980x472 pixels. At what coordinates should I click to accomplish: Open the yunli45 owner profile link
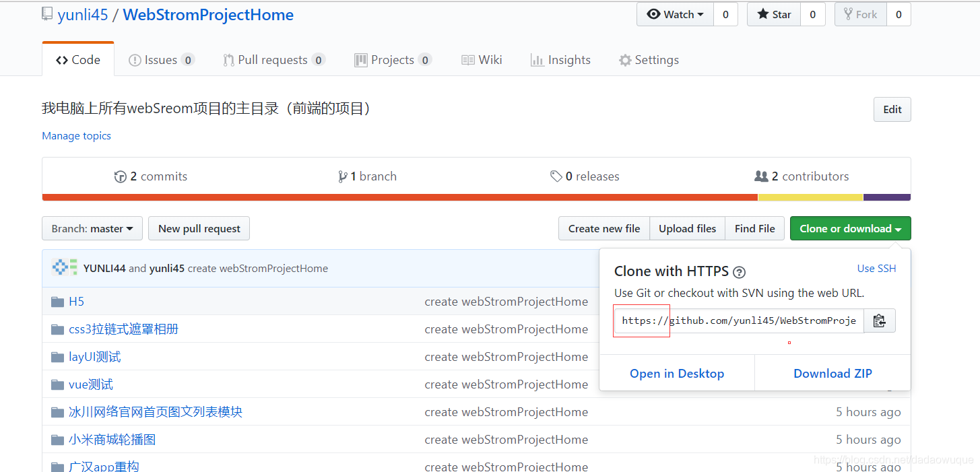83,14
